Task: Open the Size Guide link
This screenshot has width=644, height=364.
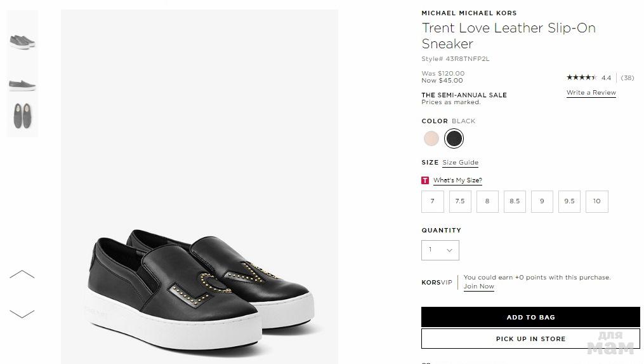Action: pos(460,163)
